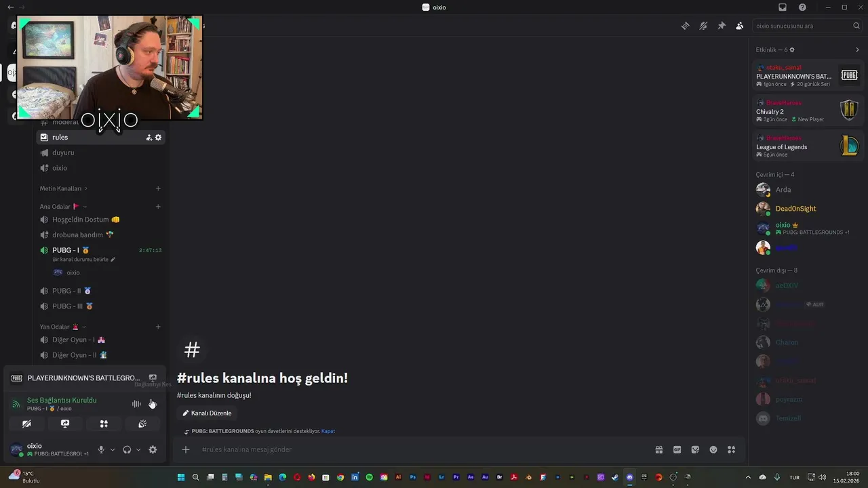Click Ses Bağlantısı Kuruldu status

click(x=62, y=400)
